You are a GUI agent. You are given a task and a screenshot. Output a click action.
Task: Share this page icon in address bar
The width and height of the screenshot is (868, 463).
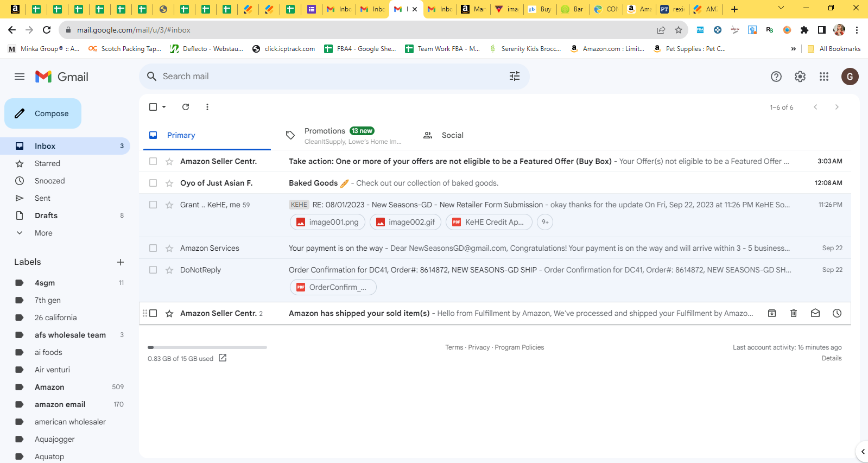click(x=661, y=30)
